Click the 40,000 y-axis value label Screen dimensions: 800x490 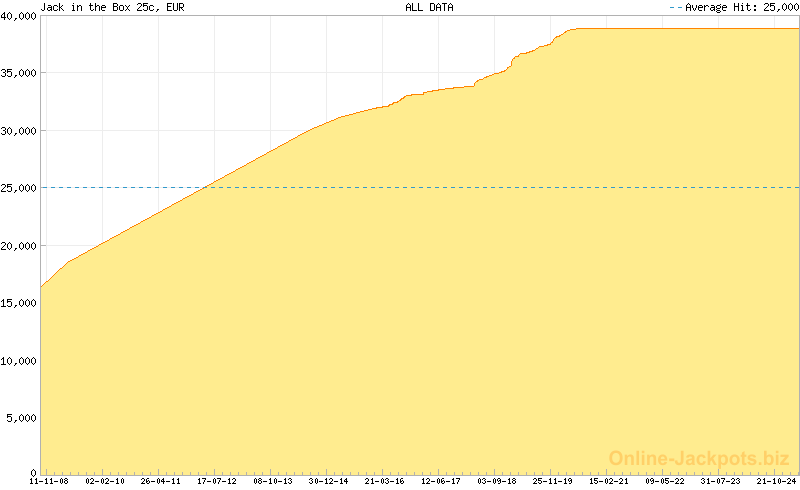[x=19, y=15]
